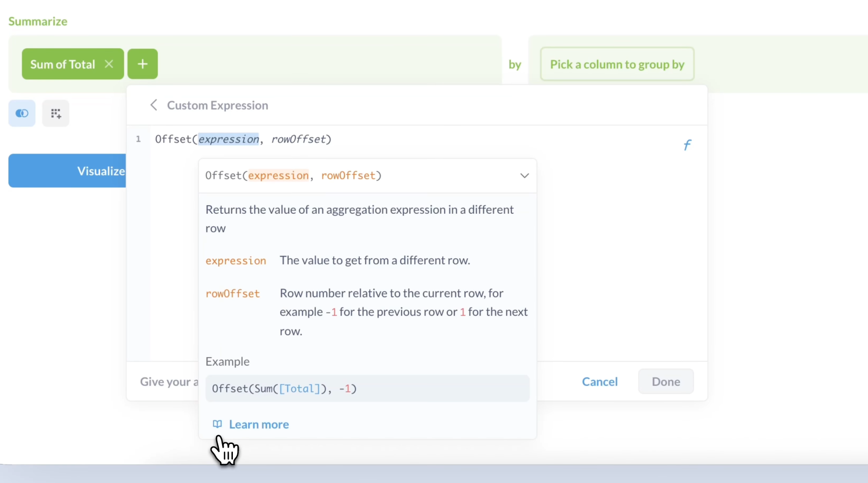868x483 pixels.
Task: Open the Learn more link
Action: point(258,424)
